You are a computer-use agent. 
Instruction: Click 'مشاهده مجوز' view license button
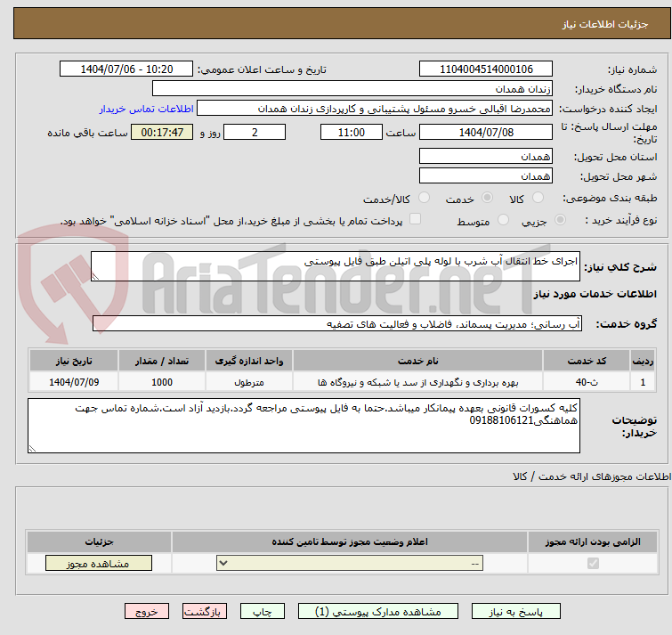98,563
